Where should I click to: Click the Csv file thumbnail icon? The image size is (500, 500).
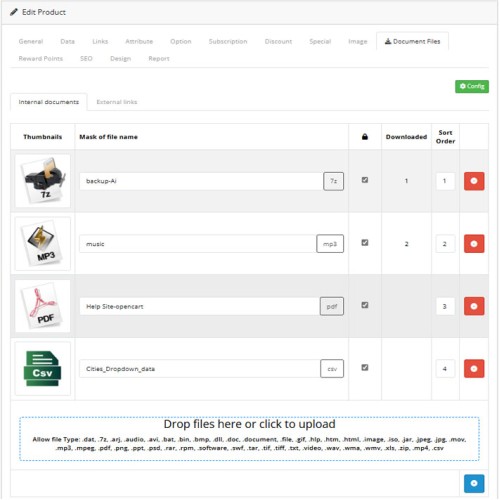(43, 368)
